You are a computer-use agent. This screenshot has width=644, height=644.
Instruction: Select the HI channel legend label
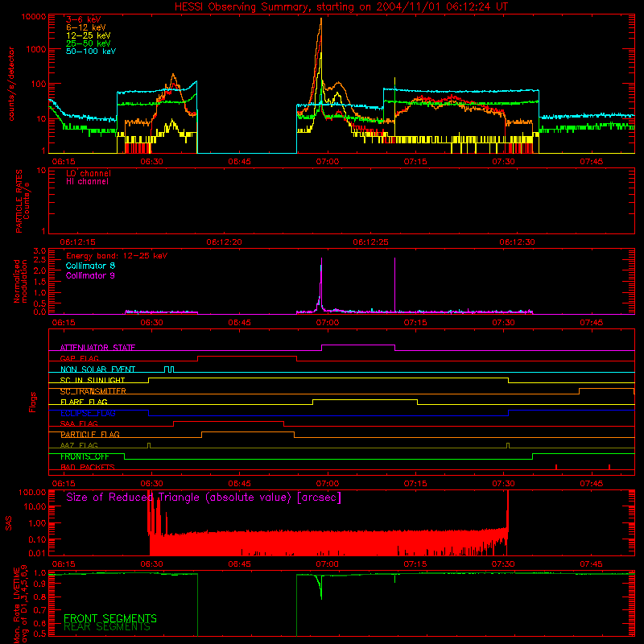tap(87, 181)
